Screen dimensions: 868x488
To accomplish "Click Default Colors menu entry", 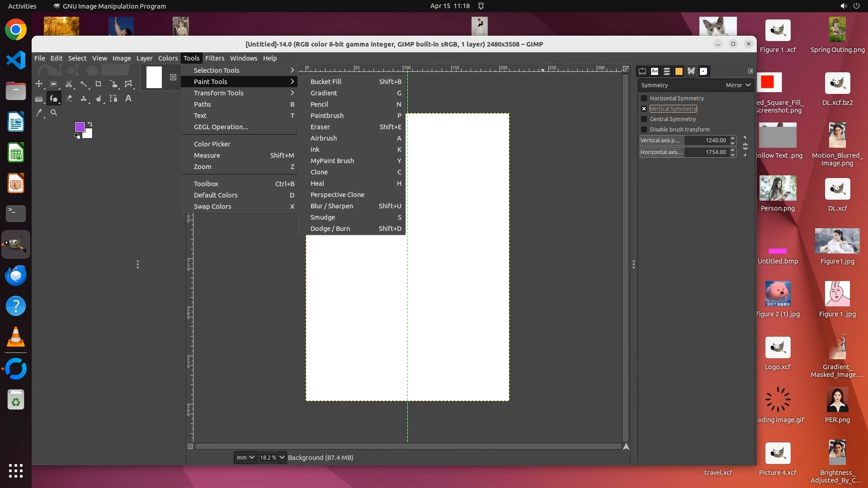I will coord(216,195).
